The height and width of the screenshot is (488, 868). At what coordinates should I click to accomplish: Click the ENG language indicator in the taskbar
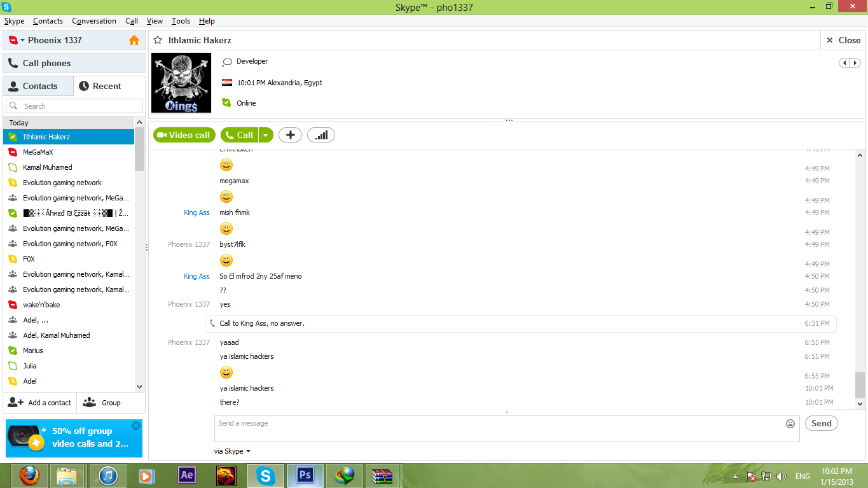803,477
